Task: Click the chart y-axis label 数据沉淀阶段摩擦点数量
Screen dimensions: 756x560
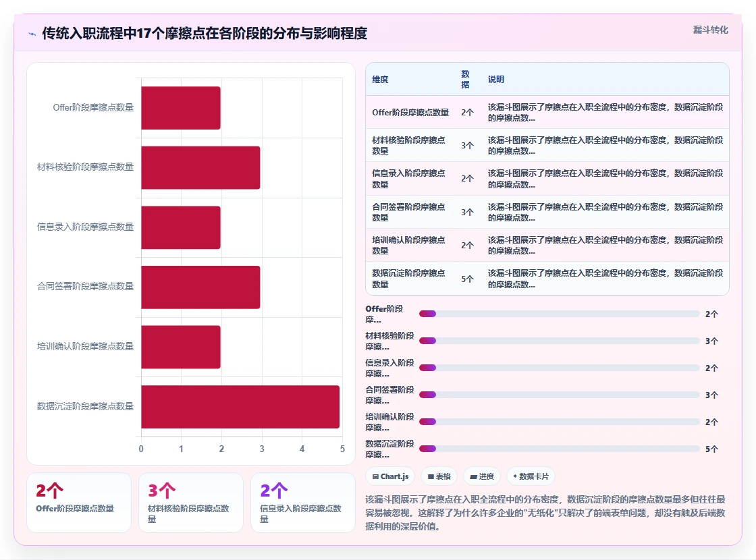Action: (x=85, y=406)
